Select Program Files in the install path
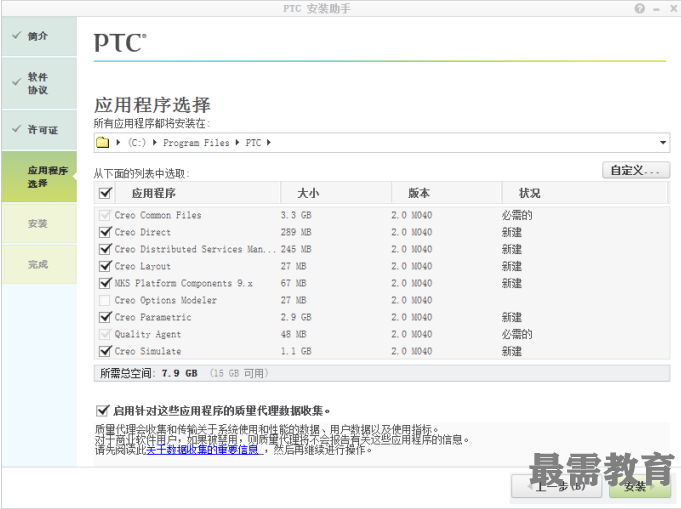Screen dimensions: 681x509 pyautogui.click(x=196, y=142)
